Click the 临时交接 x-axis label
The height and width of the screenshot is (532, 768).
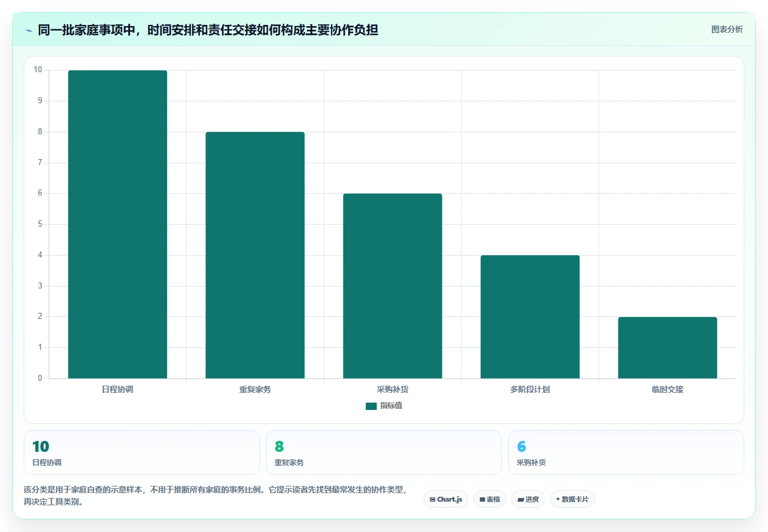click(x=667, y=389)
